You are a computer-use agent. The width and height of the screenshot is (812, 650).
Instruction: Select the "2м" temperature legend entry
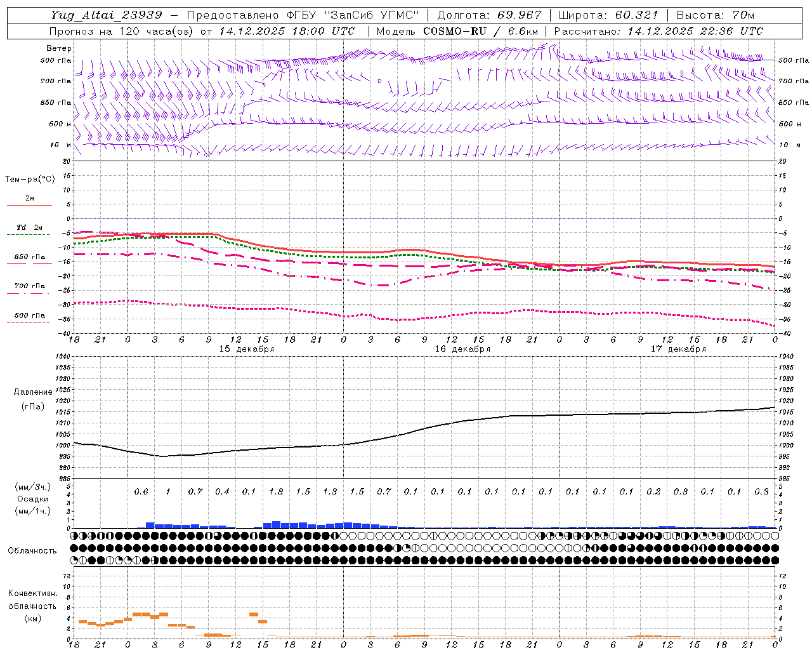click(29, 199)
